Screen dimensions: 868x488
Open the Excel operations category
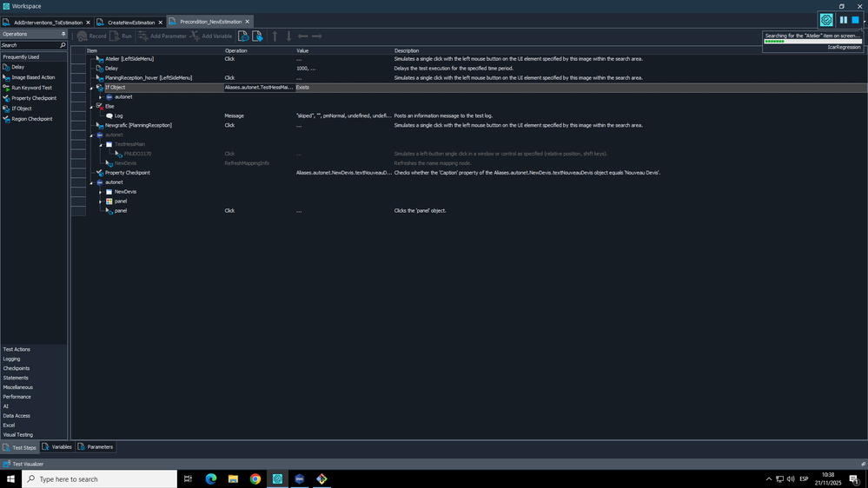pyautogui.click(x=9, y=425)
